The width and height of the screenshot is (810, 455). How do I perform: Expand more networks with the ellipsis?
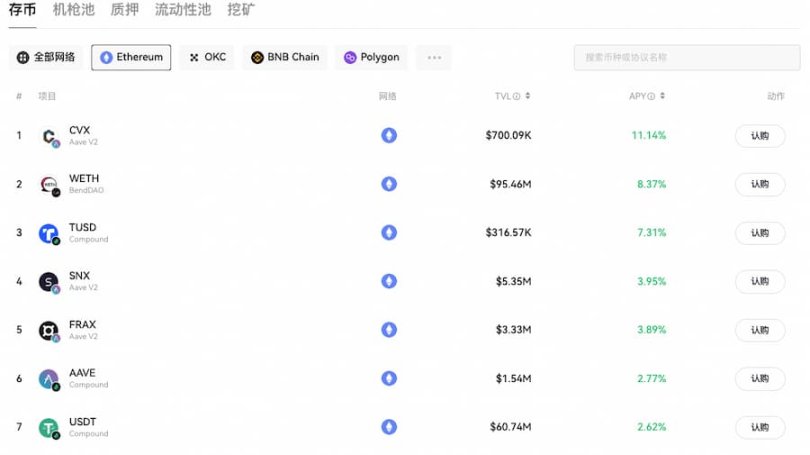[x=434, y=57]
